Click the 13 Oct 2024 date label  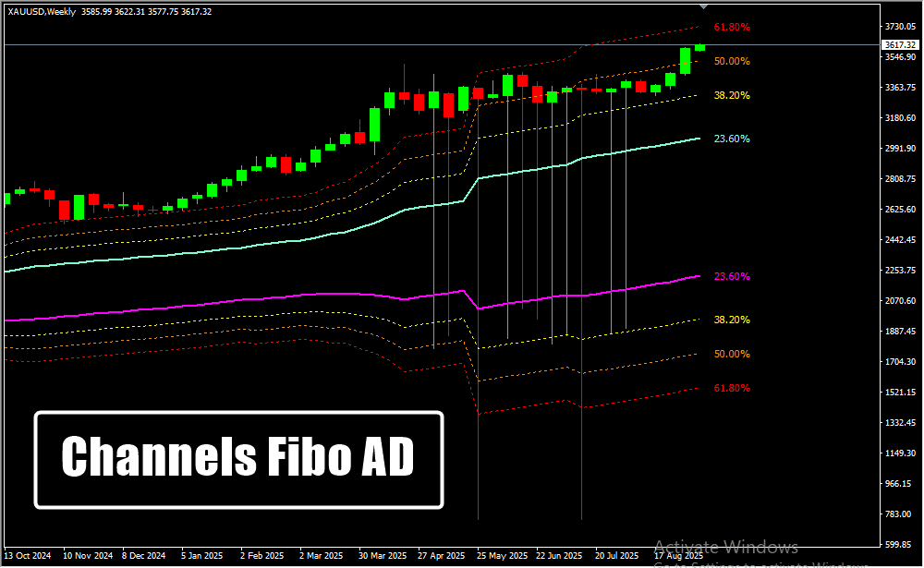30,556
